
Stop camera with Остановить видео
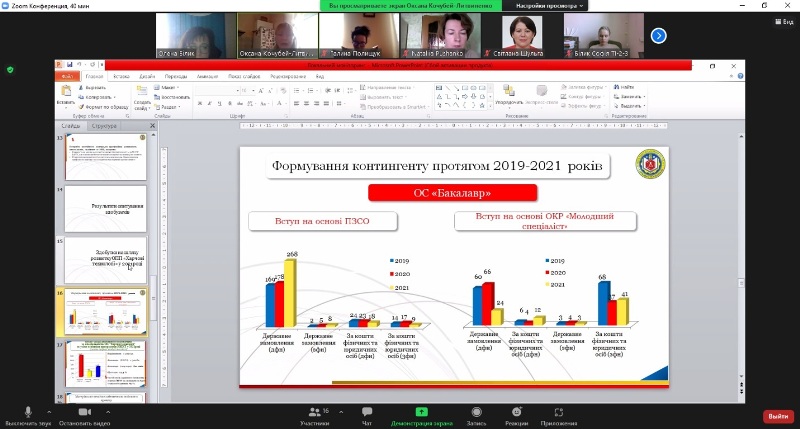click(x=84, y=416)
